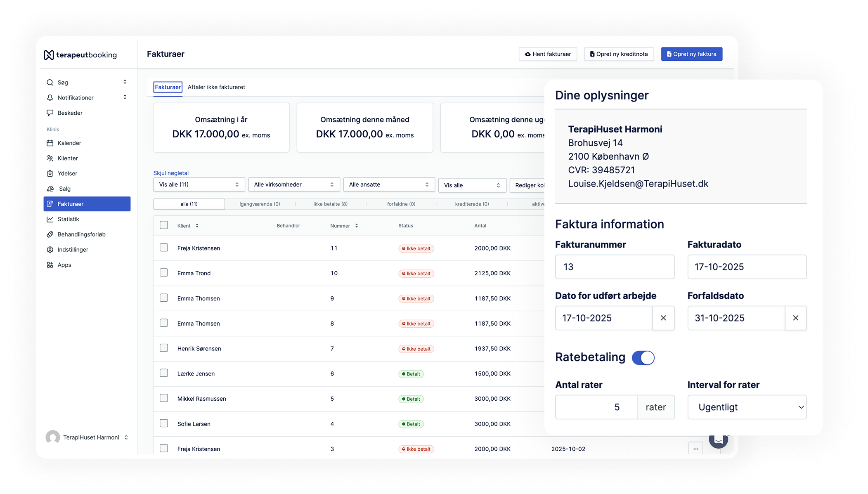Expand the Interval for rater dropdown
The width and height of the screenshot is (868, 494).
tap(747, 407)
